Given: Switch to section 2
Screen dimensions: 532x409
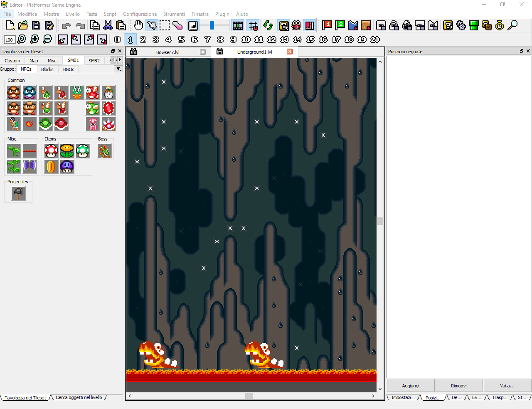Looking at the screenshot, I should coord(143,39).
